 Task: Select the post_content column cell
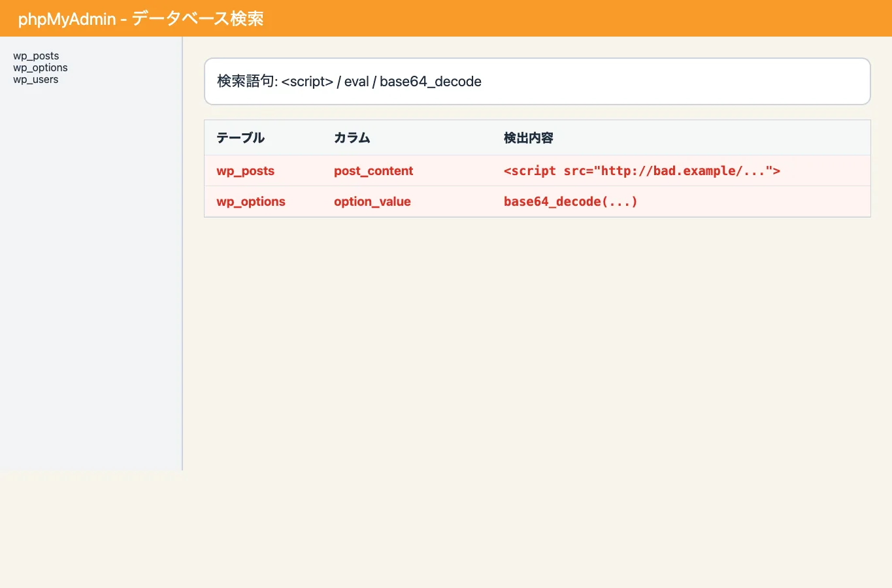374,171
